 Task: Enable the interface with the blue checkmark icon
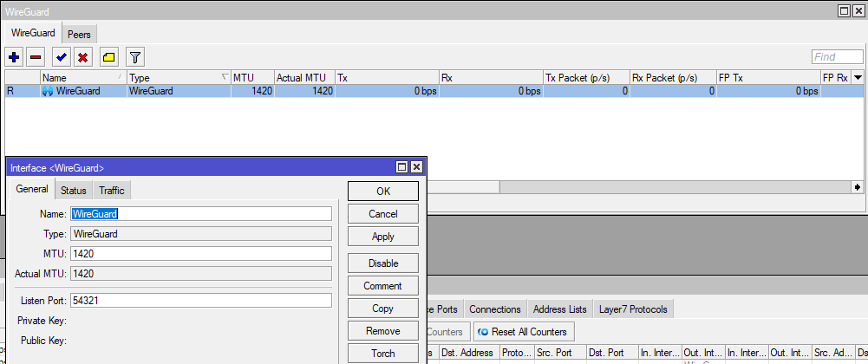[x=61, y=57]
